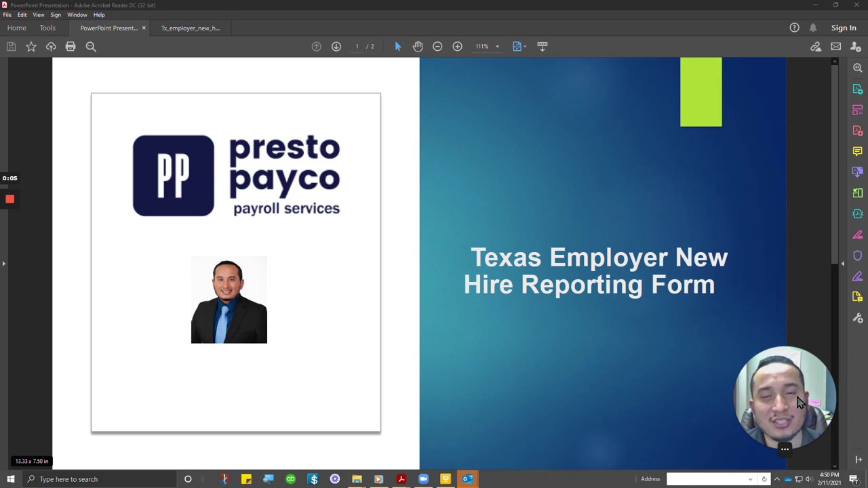
Task: Open the Windows notification center icon
Action: (854, 479)
